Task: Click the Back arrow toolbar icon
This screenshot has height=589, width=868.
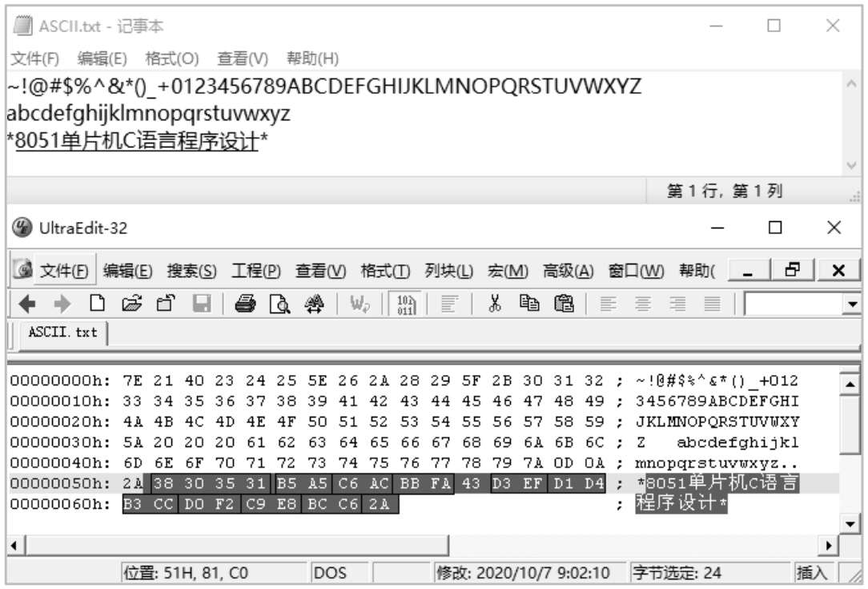Action: [26, 304]
